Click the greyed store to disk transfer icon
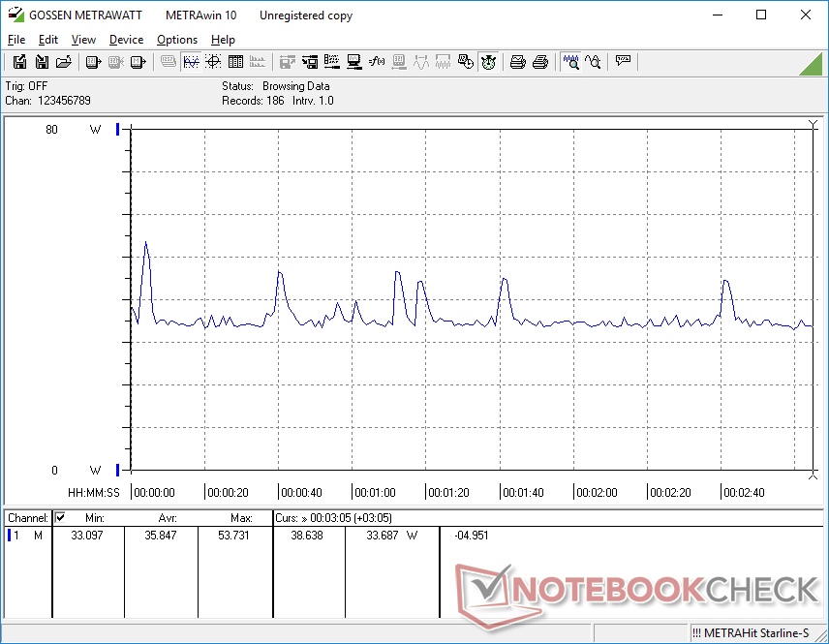Viewport: 829px width, 644px height. (288, 62)
